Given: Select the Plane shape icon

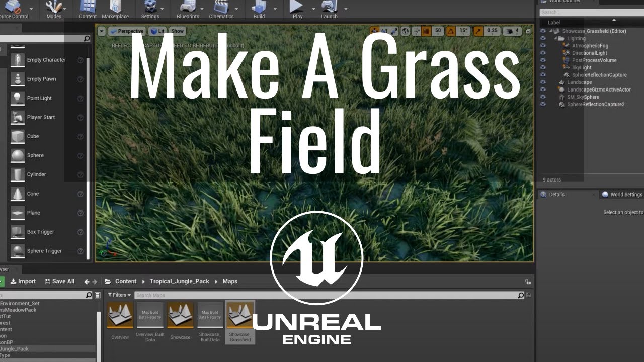Looking at the screenshot, I should click(x=18, y=213).
